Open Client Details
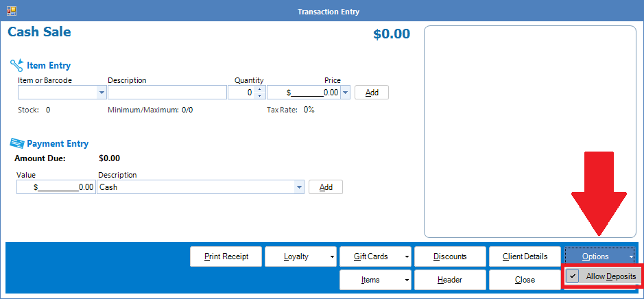 click(525, 256)
